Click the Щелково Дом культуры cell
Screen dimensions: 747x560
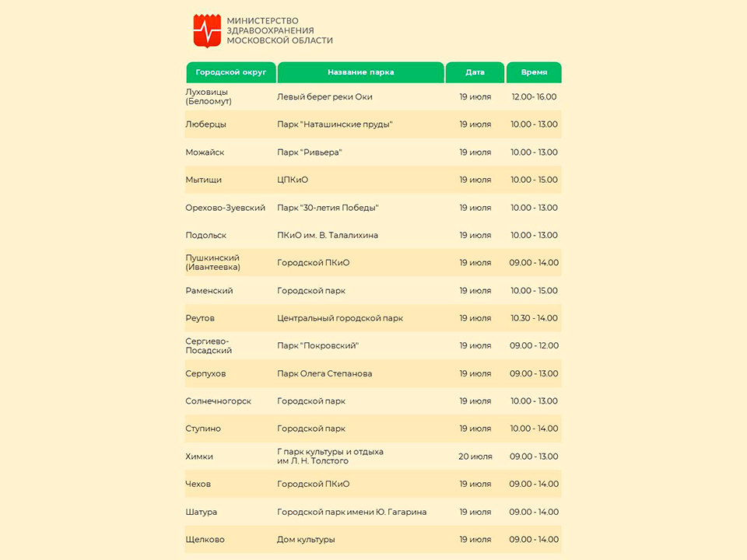(x=306, y=540)
